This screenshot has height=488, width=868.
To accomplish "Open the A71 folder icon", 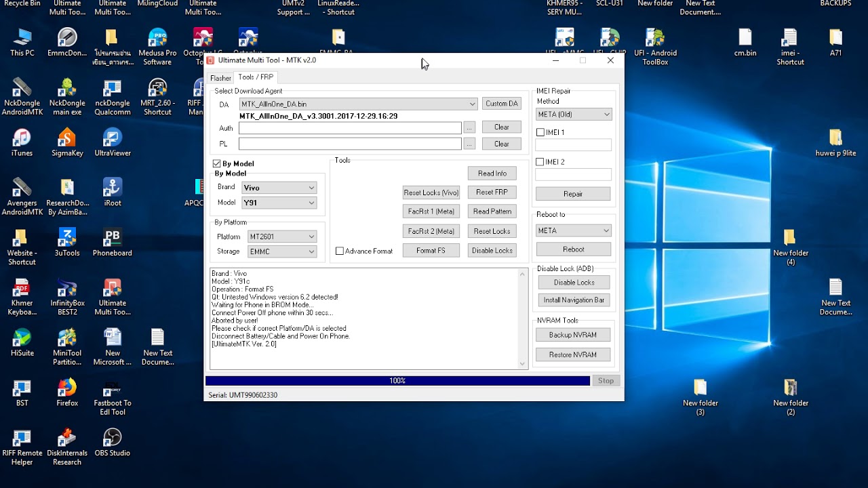I will coord(835,42).
